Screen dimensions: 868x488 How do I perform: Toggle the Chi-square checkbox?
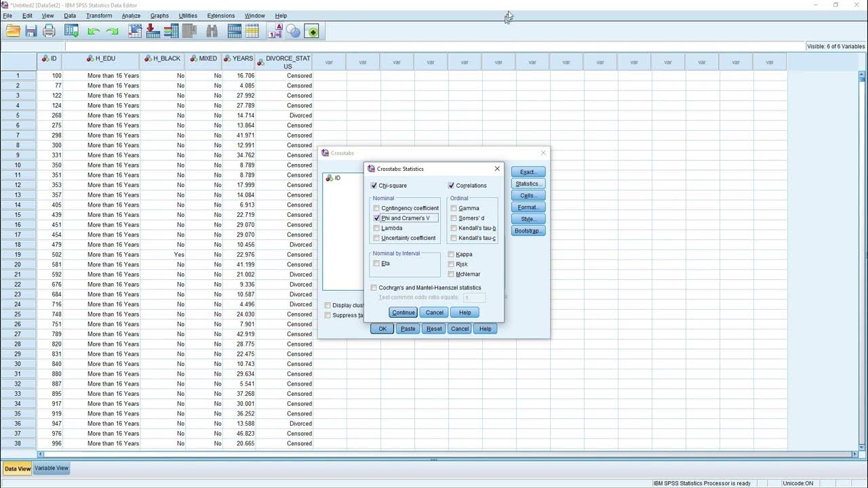pos(374,186)
